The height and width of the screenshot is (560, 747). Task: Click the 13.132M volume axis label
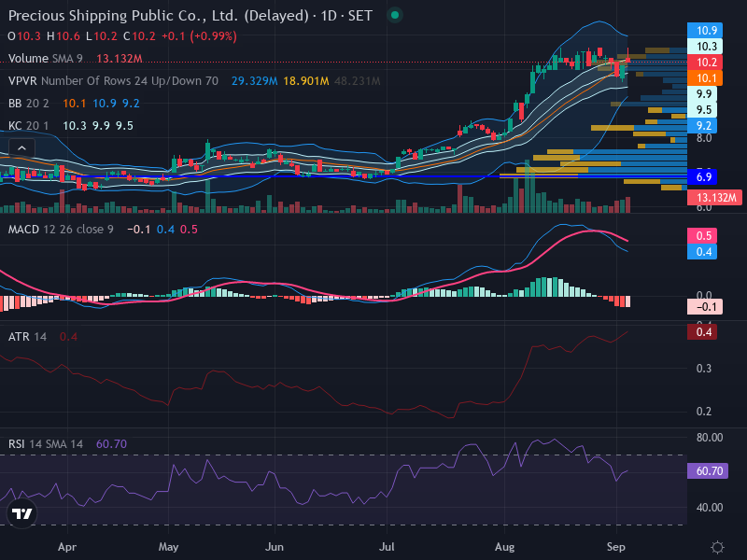(714, 198)
